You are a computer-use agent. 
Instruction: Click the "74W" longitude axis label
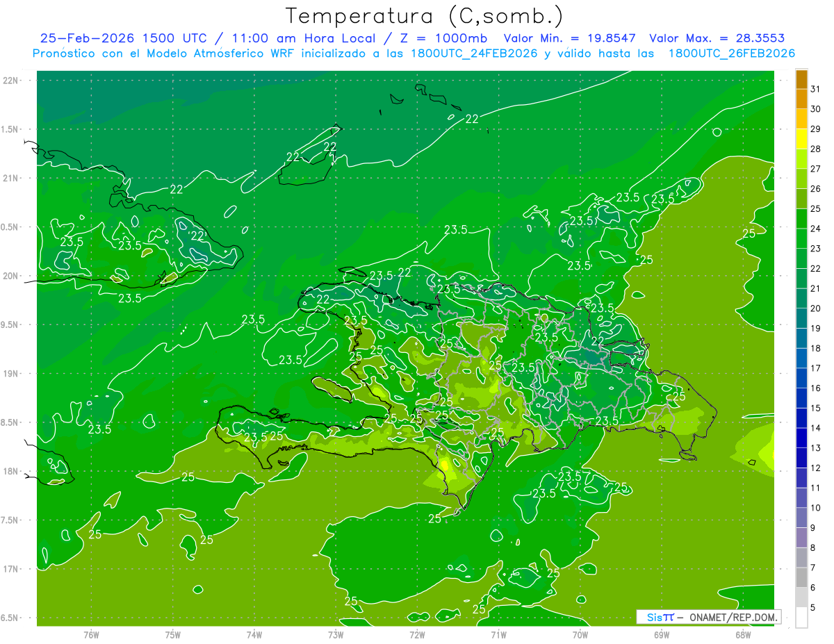pos(254,635)
